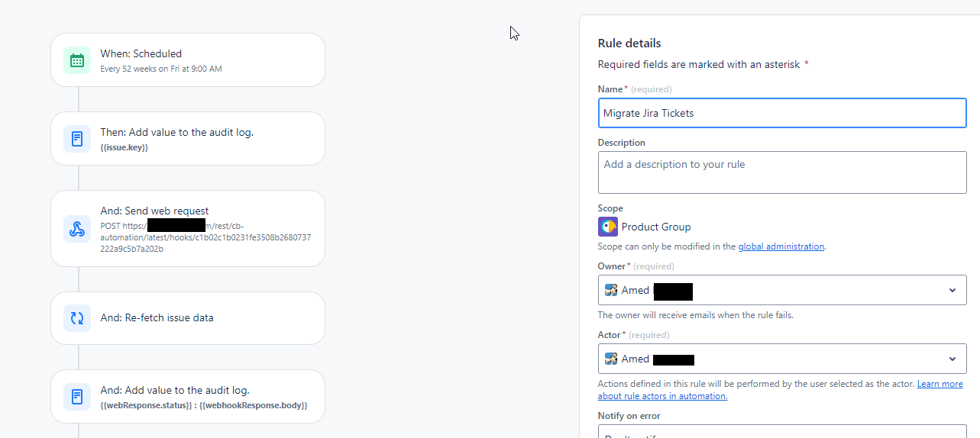980x438 pixels.
Task: Click the Product Group scope label
Action: (x=656, y=227)
